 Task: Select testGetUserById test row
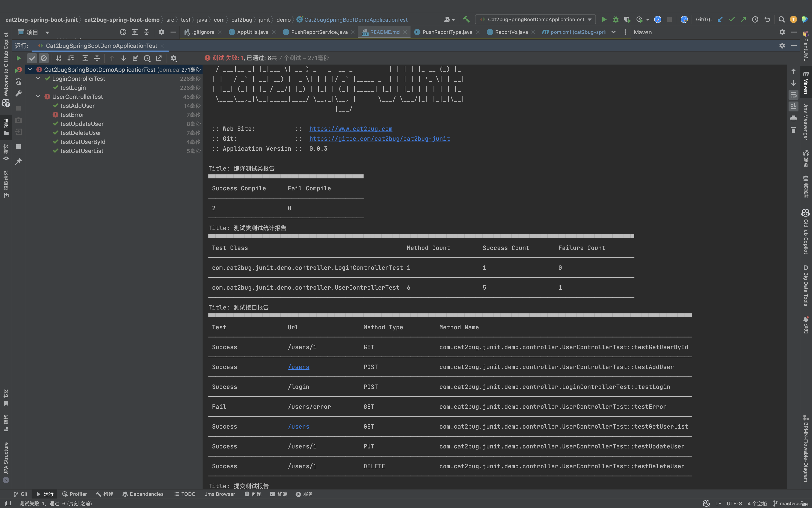point(114,142)
